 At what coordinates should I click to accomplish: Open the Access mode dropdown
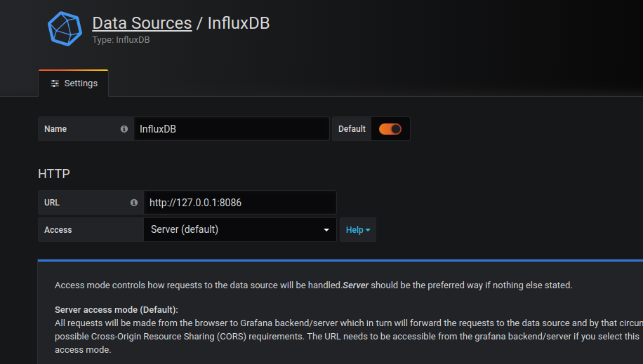click(x=239, y=230)
